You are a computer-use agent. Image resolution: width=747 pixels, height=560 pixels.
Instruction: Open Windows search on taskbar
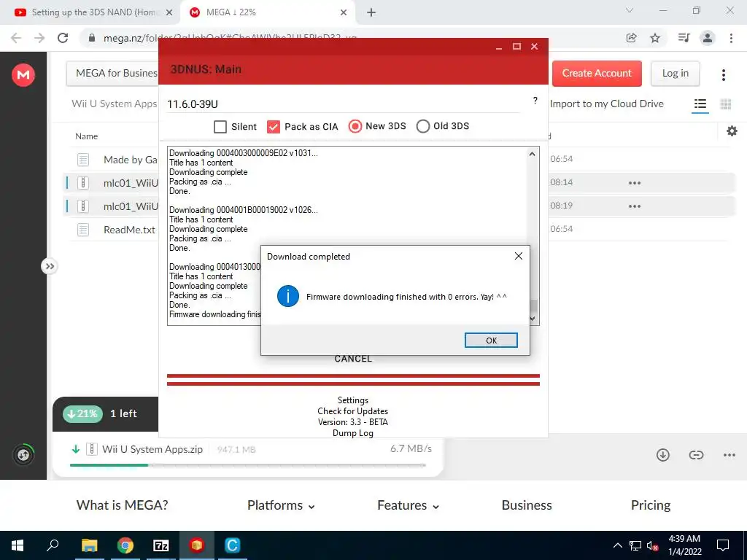tap(53, 545)
